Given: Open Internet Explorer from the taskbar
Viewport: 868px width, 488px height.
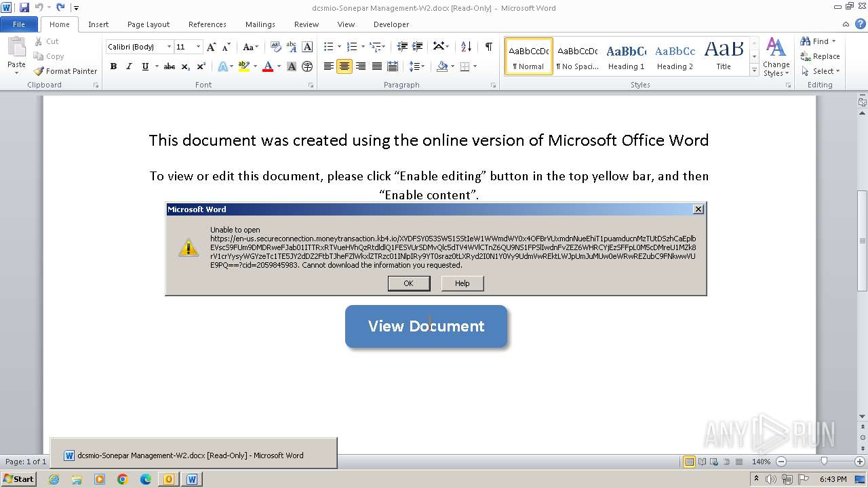Looking at the screenshot, I should tap(54, 479).
